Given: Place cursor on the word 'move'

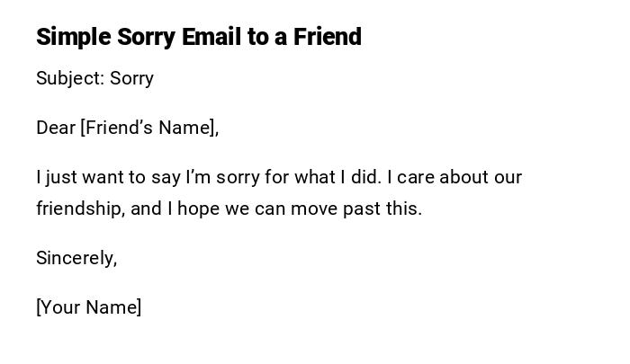Looking at the screenshot, I should (x=314, y=209).
